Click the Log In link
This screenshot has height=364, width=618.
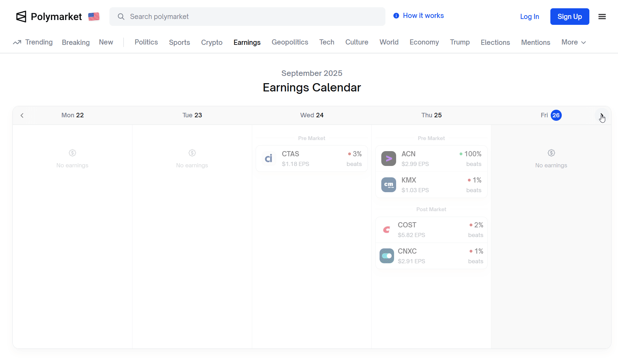point(529,17)
